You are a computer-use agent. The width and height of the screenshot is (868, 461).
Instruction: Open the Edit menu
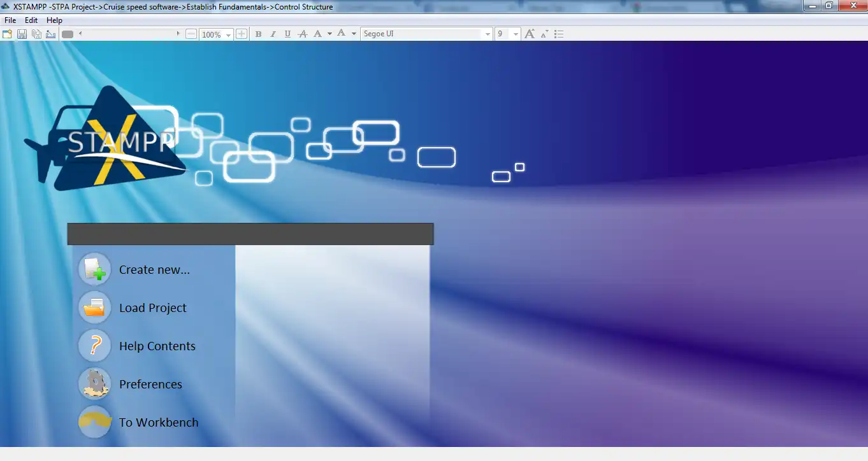pos(31,20)
